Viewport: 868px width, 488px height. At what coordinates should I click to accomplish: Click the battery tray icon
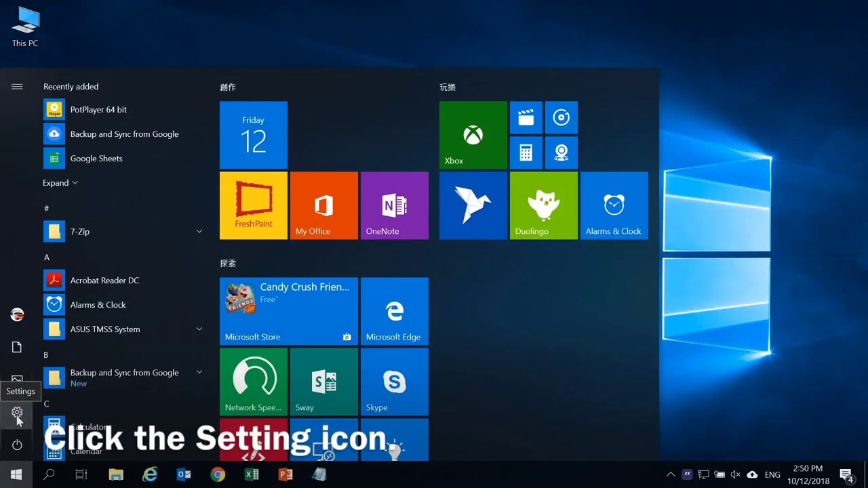click(x=719, y=474)
